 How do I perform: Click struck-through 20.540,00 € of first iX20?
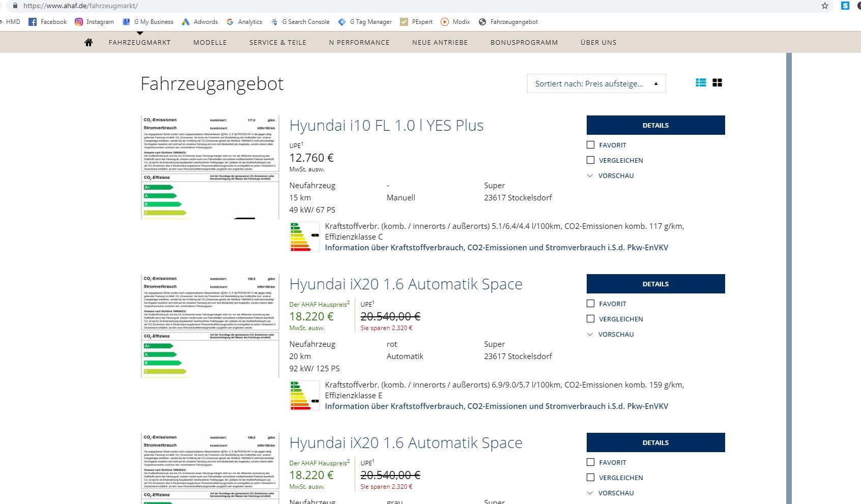point(390,316)
